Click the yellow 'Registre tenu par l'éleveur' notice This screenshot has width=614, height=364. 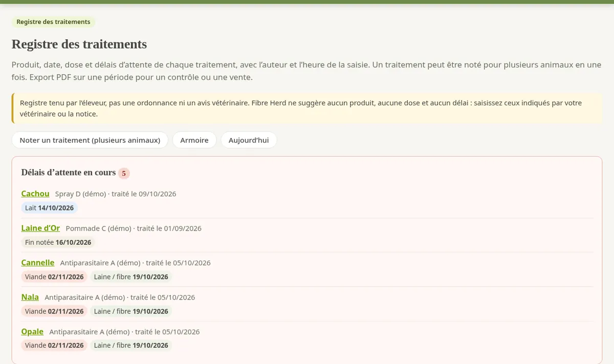click(307, 108)
